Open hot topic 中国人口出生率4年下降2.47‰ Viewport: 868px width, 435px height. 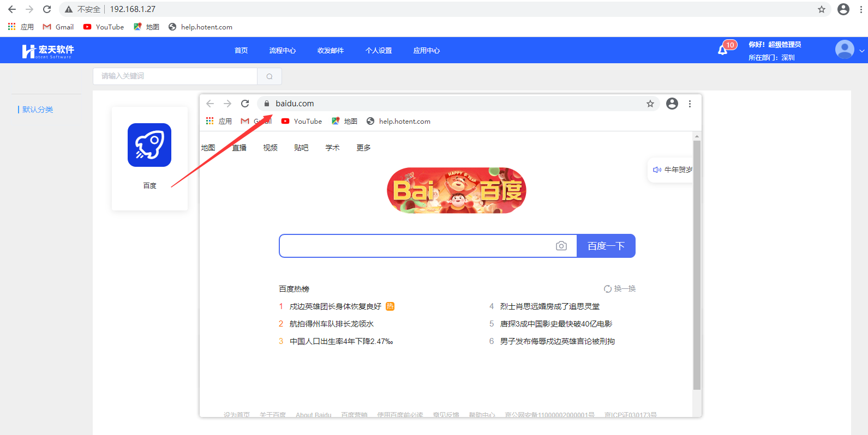[342, 341]
